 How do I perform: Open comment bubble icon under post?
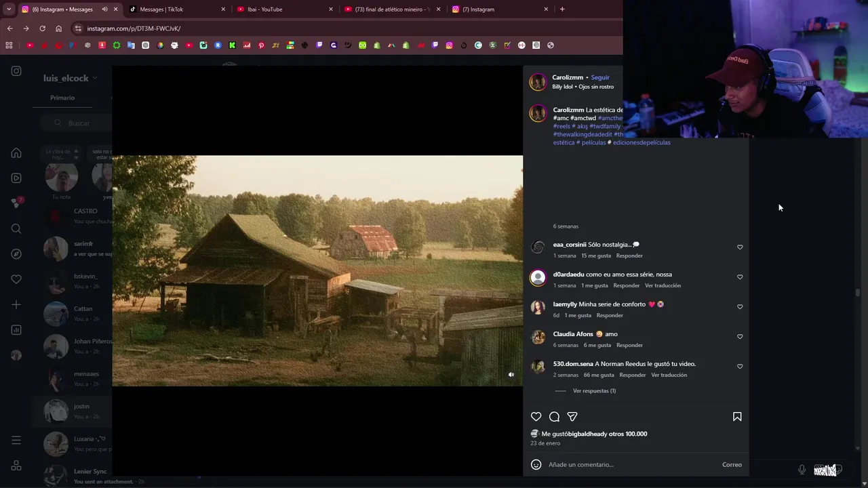tap(554, 417)
